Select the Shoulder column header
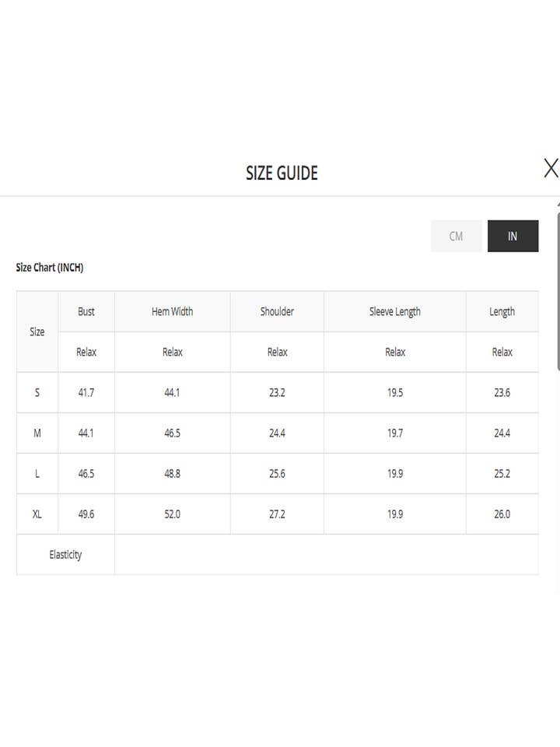 click(277, 311)
